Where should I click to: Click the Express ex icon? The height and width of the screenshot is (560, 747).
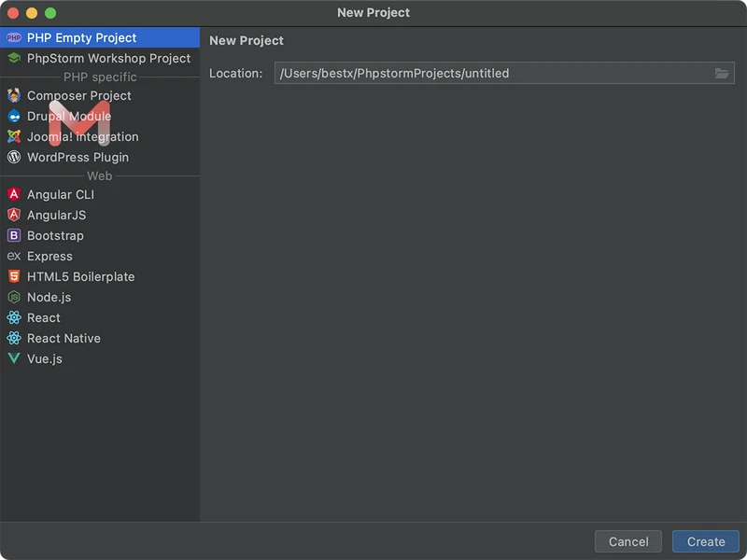[14, 256]
